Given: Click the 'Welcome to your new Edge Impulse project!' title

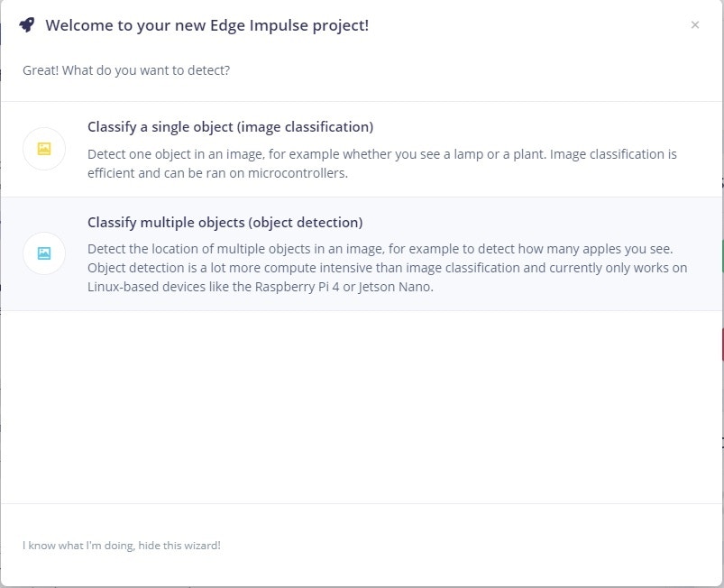Looking at the screenshot, I should point(206,25).
